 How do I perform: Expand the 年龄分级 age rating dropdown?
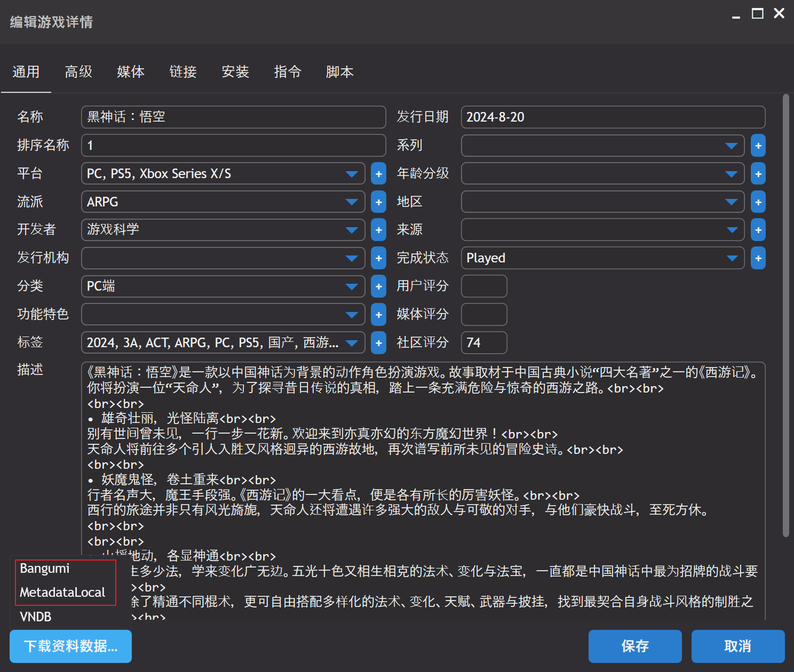[732, 174]
